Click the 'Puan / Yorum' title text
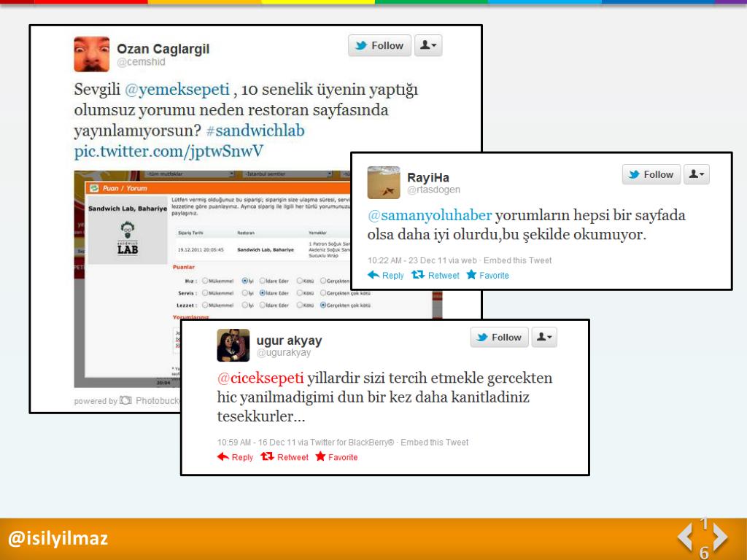Screen dimensions: 747x560 point(125,188)
